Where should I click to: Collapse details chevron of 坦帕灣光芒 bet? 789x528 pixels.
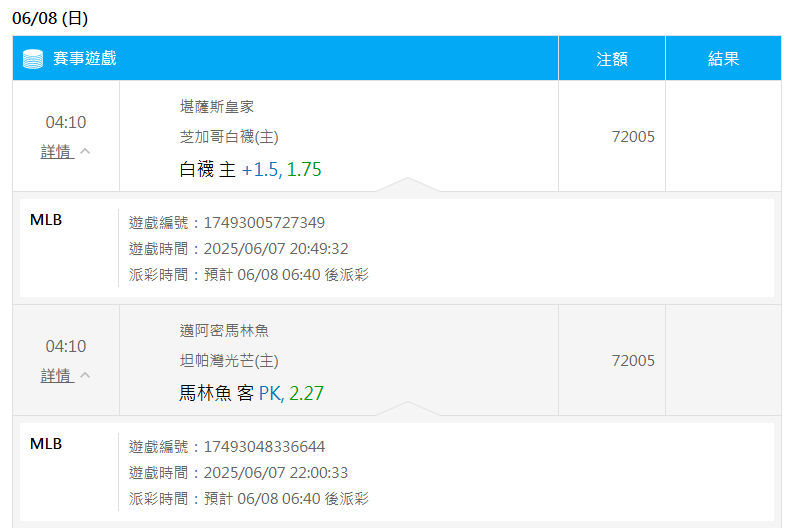[86, 374]
